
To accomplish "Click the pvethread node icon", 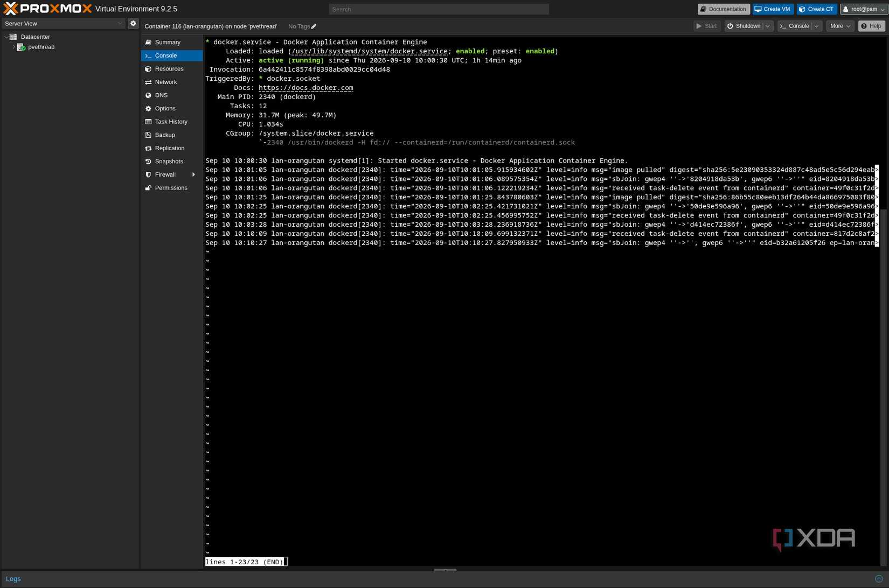I will (x=21, y=47).
